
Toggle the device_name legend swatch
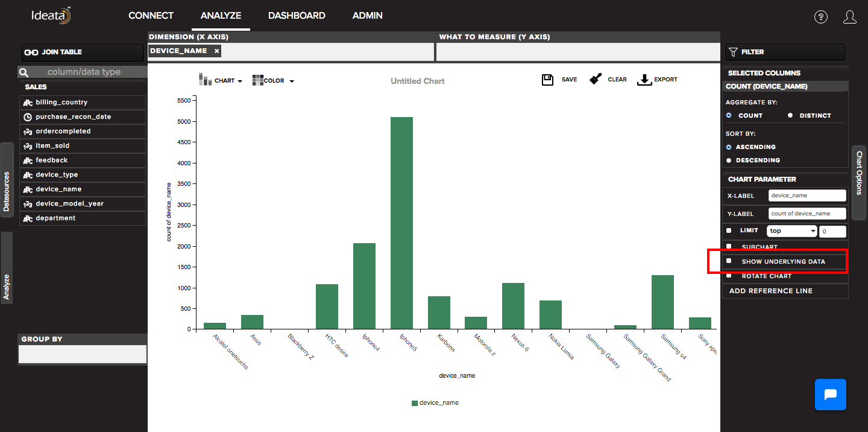(x=415, y=403)
